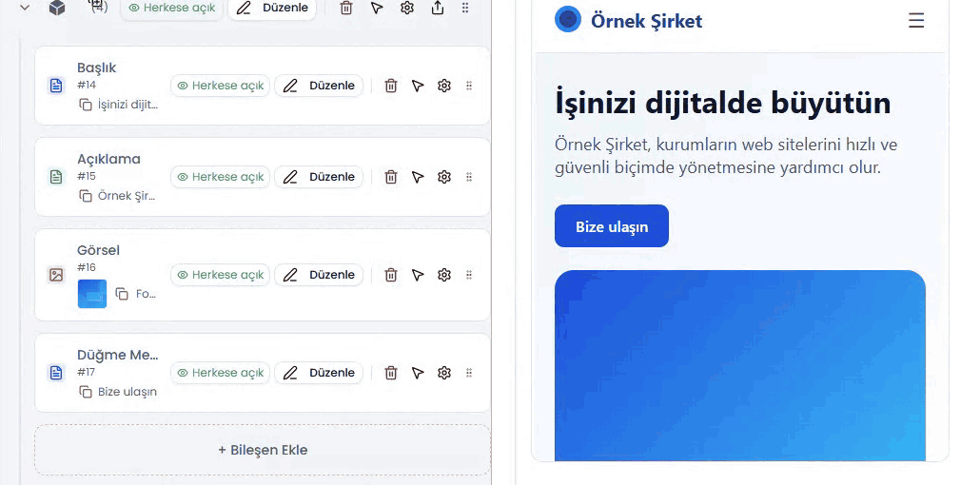Viewport: 980px width, 485px height.
Task: Copy Başlık content 'İşinizi dijit...'
Action: click(86, 105)
